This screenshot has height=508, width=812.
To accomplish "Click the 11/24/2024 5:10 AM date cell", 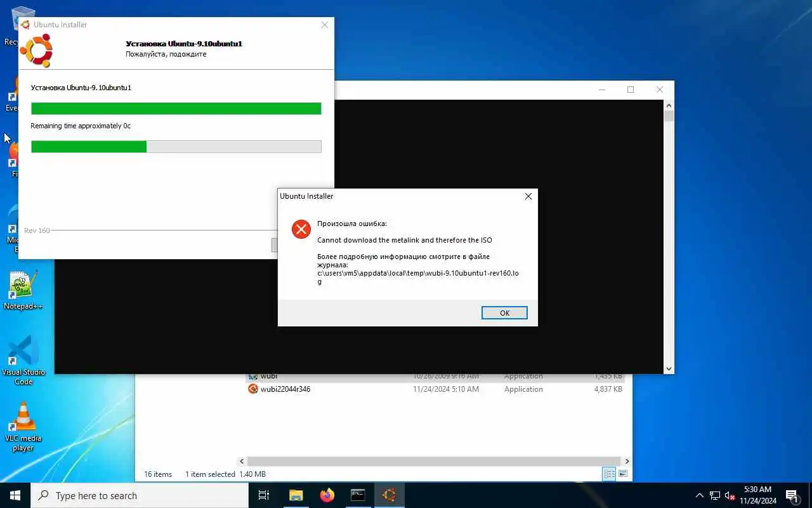I will pyautogui.click(x=446, y=389).
